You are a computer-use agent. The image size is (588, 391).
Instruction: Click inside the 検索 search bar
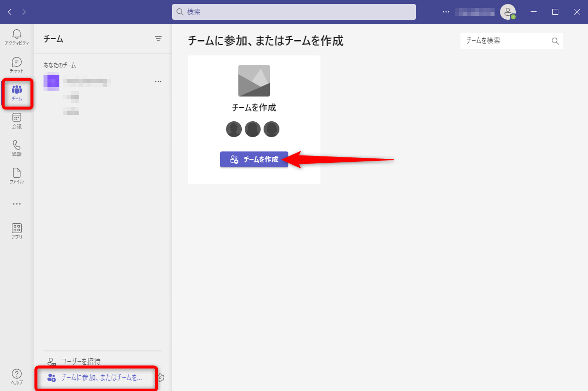[294, 12]
